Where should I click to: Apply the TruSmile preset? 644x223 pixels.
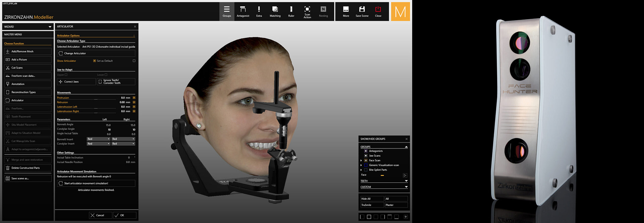pyautogui.click(x=372, y=205)
